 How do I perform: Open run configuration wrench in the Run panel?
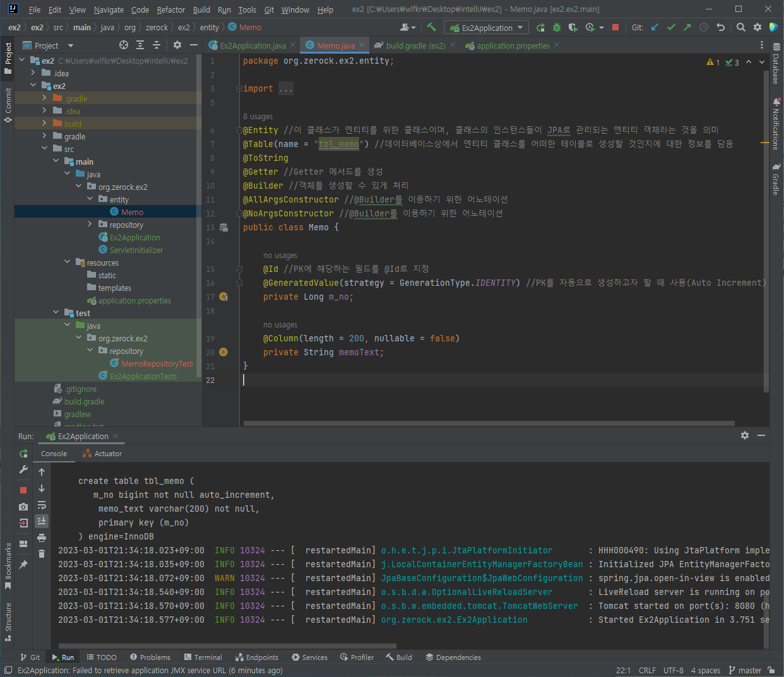23,469
